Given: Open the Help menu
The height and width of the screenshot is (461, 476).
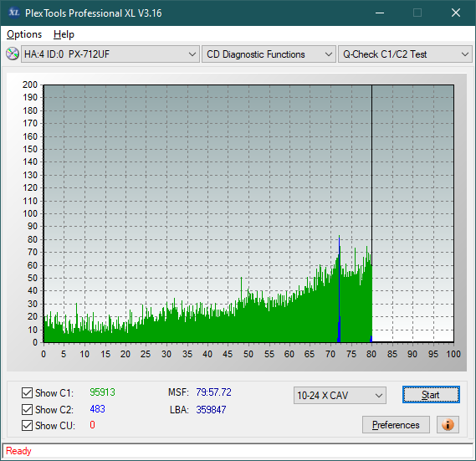Looking at the screenshot, I should coord(64,34).
